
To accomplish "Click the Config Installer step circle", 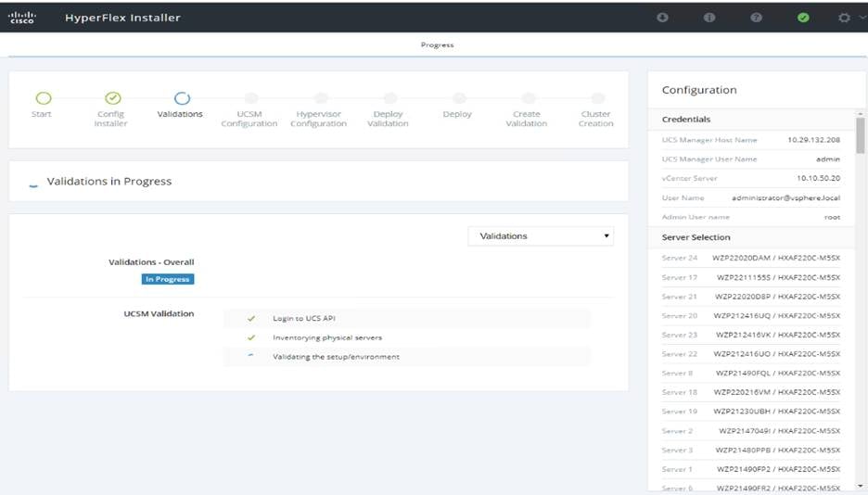I will 113,98.
